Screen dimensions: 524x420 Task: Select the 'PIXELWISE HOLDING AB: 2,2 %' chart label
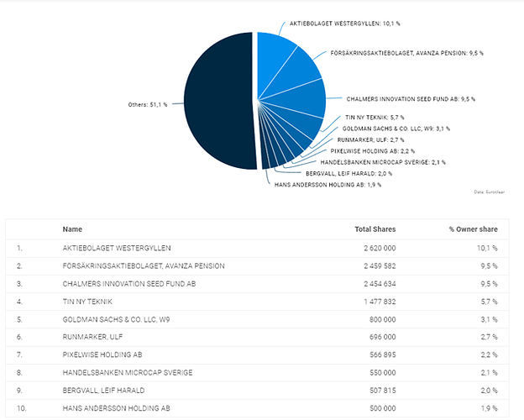click(x=373, y=151)
